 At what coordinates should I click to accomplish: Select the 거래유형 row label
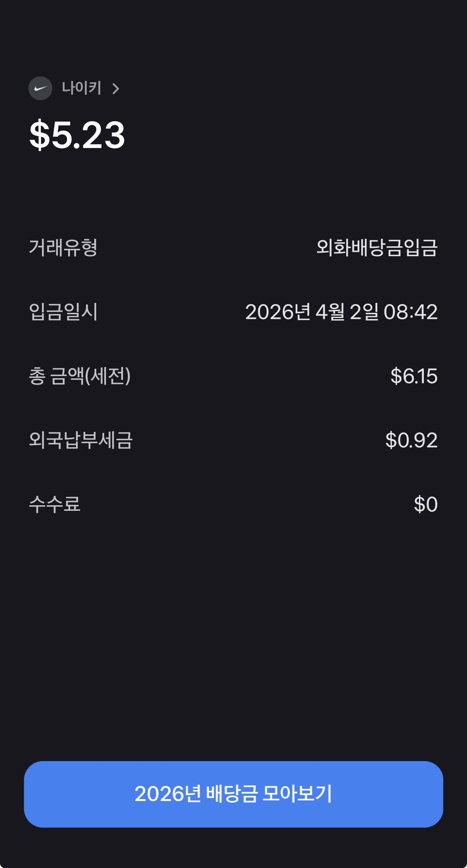click(63, 248)
